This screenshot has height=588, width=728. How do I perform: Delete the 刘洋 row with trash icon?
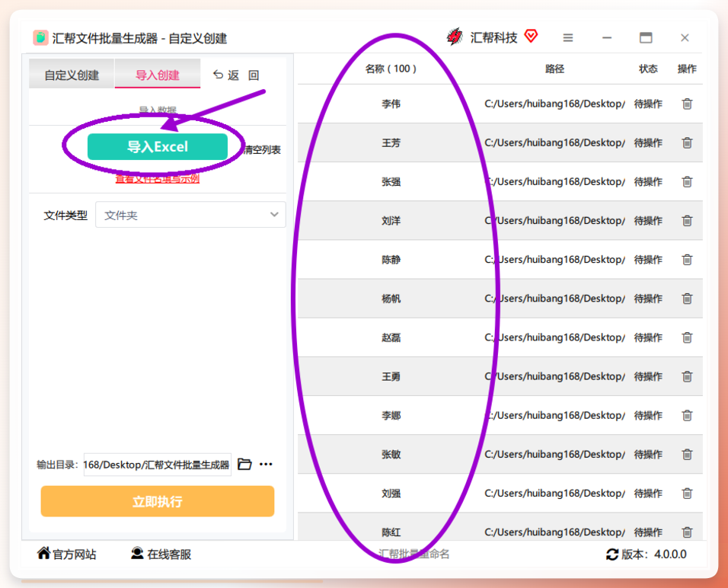(687, 221)
